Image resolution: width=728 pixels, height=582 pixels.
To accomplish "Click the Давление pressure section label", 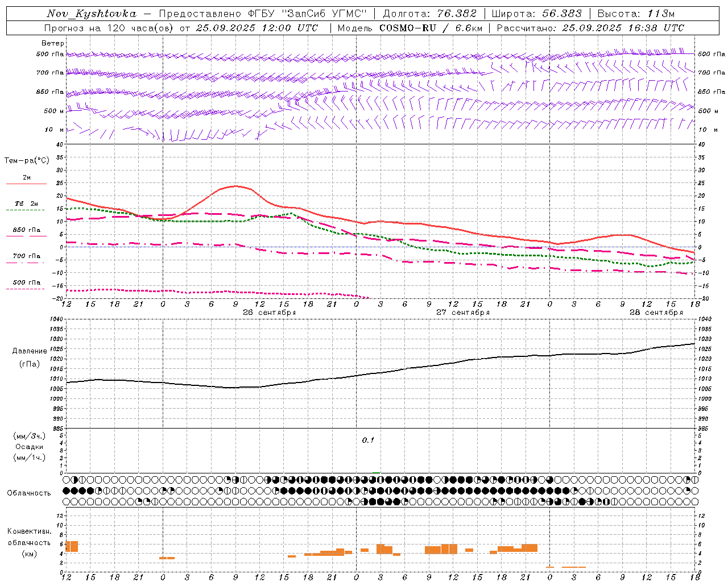I will coord(30,351).
